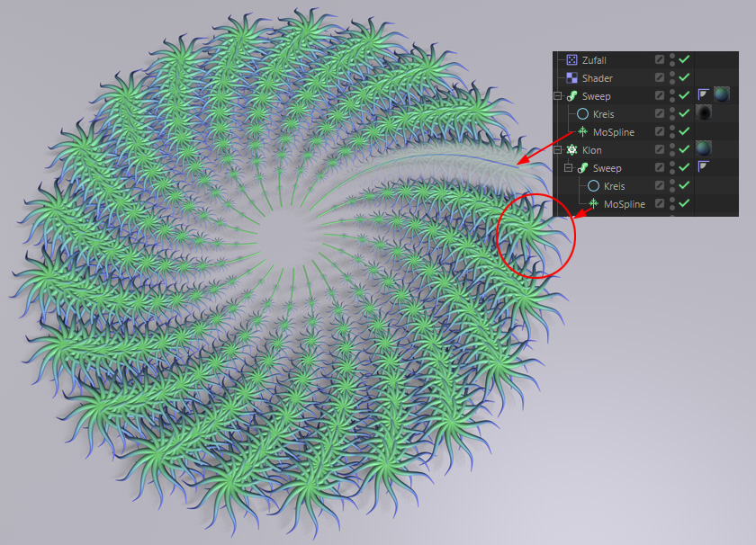Click the layer square icon on Zufall row

point(659,59)
